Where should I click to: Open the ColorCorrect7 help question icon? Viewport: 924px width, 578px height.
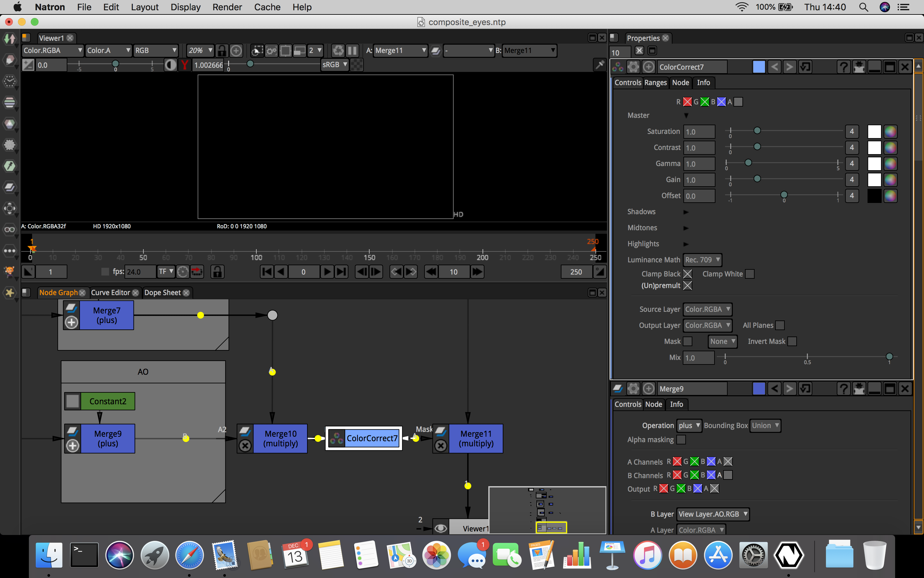click(x=843, y=67)
